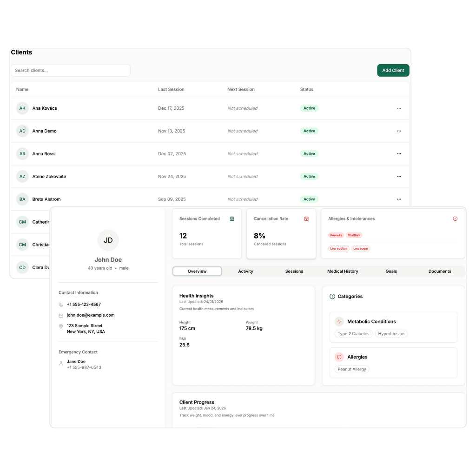This screenshot has width=476, height=476.
Task: Click the red calendar icon on Cancellation Rate card
Action: (306, 218)
